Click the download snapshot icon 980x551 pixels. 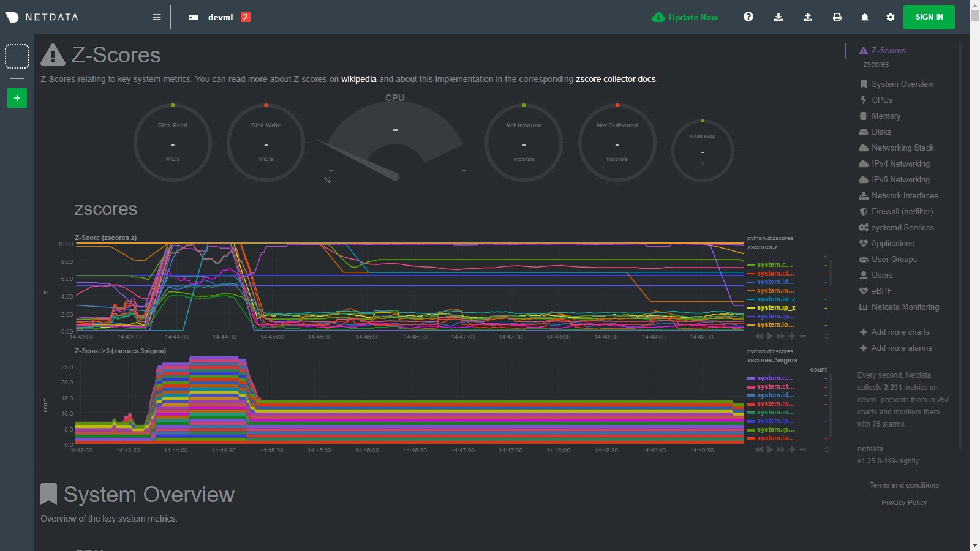pos(778,17)
